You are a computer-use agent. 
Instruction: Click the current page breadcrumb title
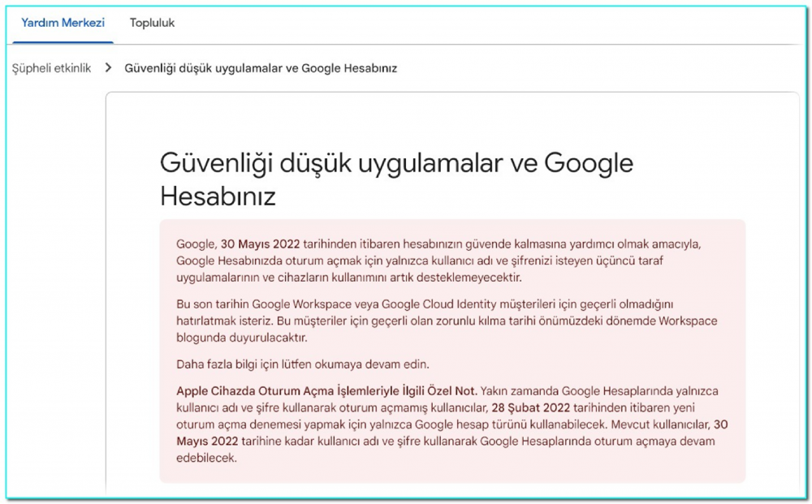point(260,68)
